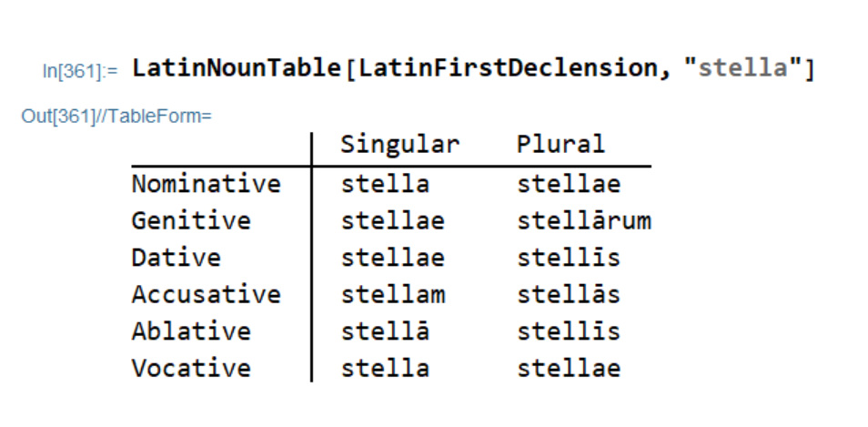Click the Accusative row label

[206, 295]
